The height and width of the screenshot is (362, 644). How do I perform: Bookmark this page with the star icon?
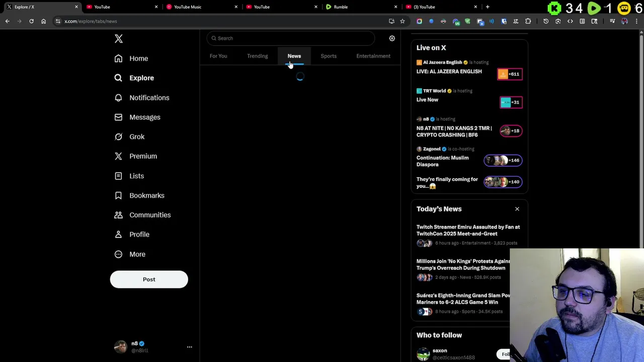coord(403,21)
